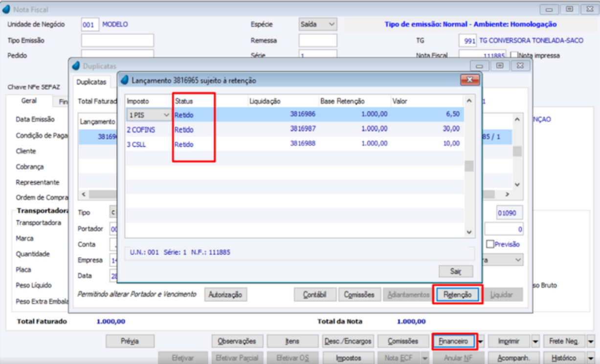Expand the Financeiro dropdown arrow
The width and height of the screenshot is (600, 364).
pos(481,341)
